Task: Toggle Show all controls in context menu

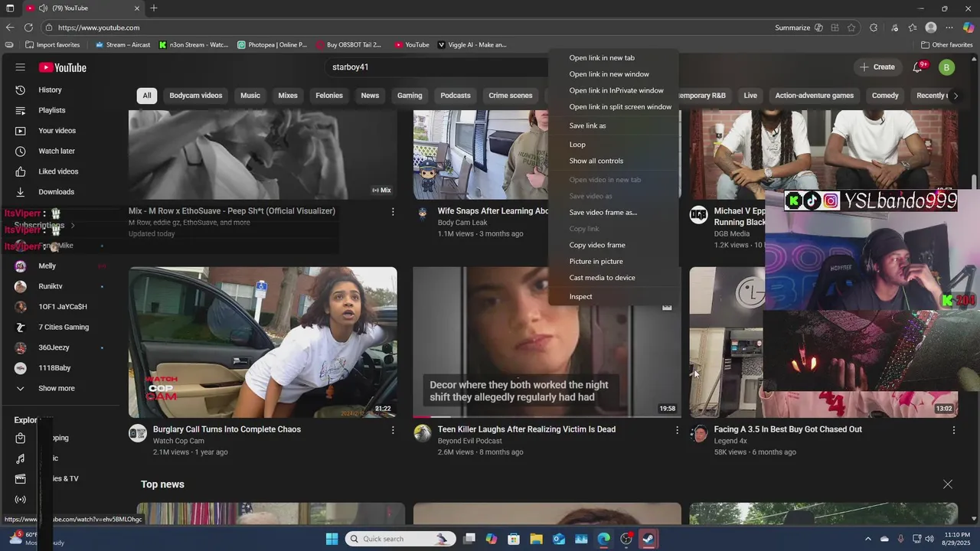Action: 596,161
